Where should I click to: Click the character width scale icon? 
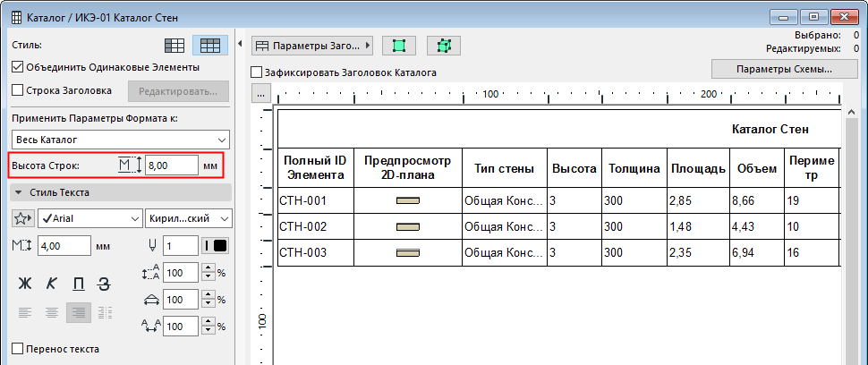(x=150, y=300)
